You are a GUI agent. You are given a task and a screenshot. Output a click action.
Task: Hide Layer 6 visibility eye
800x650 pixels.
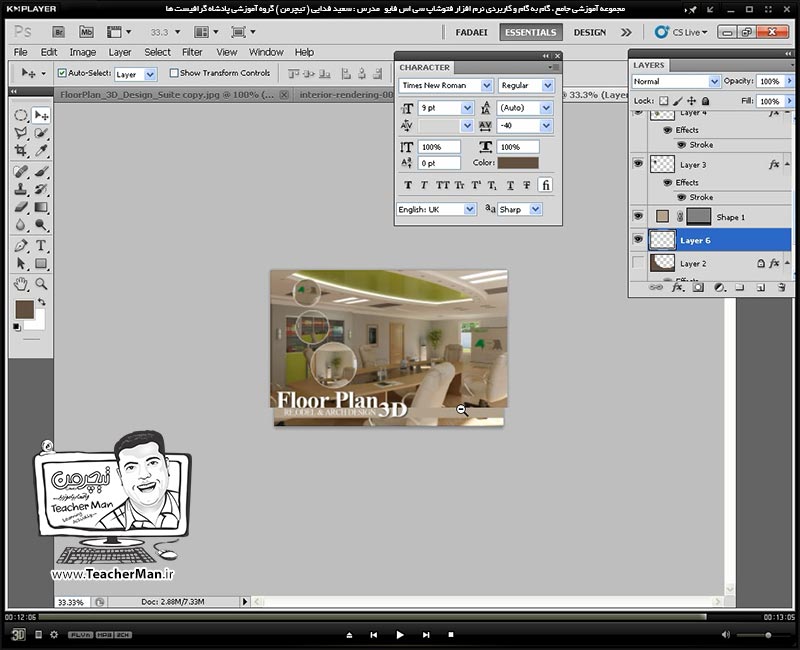point(638,239)
